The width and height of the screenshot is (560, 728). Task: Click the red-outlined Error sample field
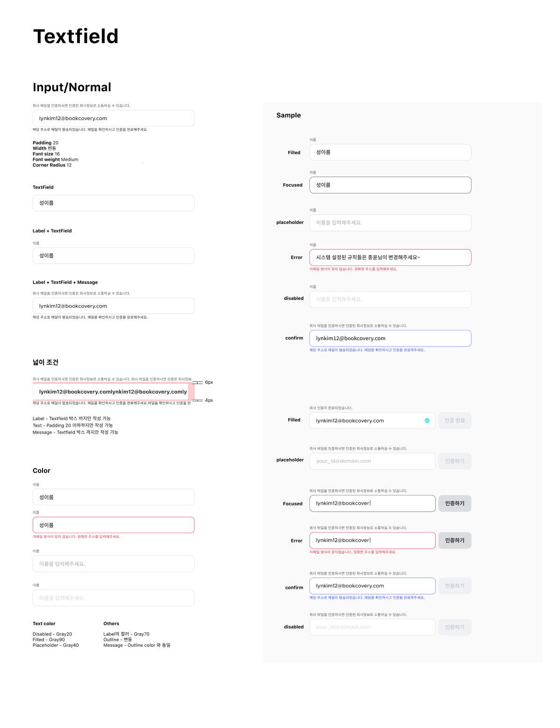[x=390, y=257]
